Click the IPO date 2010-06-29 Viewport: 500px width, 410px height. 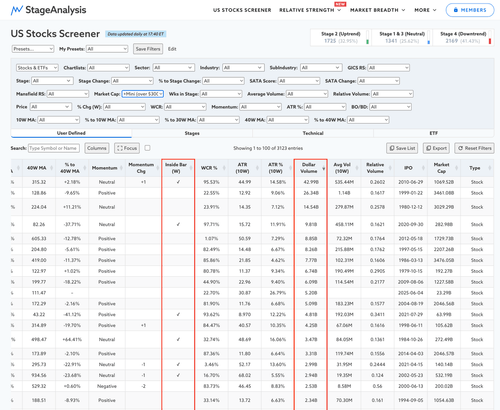[x=411, y=182]
